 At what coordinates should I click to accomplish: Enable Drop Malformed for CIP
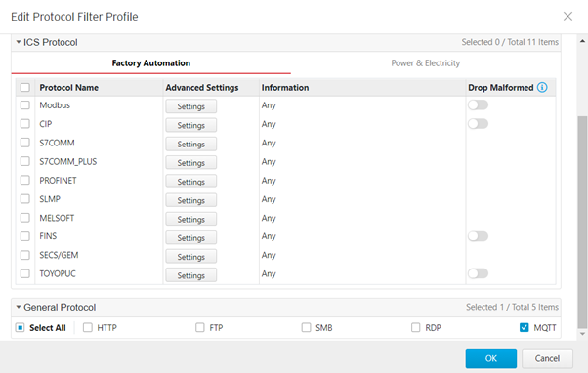478,124
